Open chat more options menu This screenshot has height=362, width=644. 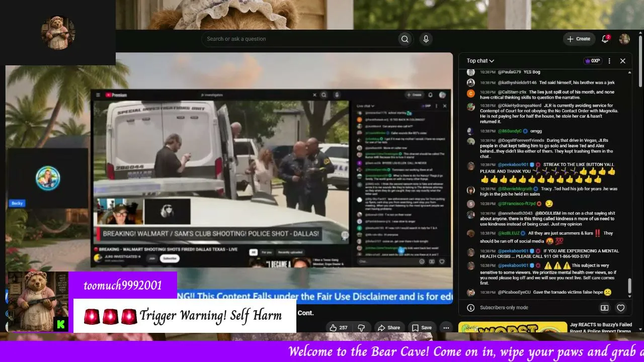[609, 61]
